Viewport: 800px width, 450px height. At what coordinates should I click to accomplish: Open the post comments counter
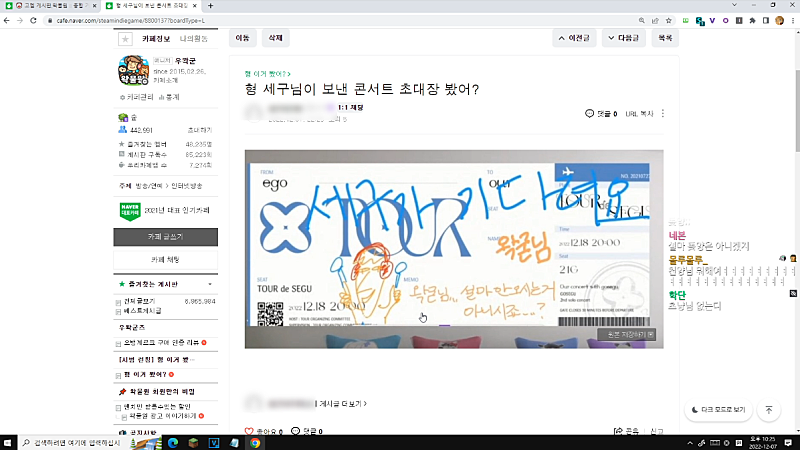601,114
